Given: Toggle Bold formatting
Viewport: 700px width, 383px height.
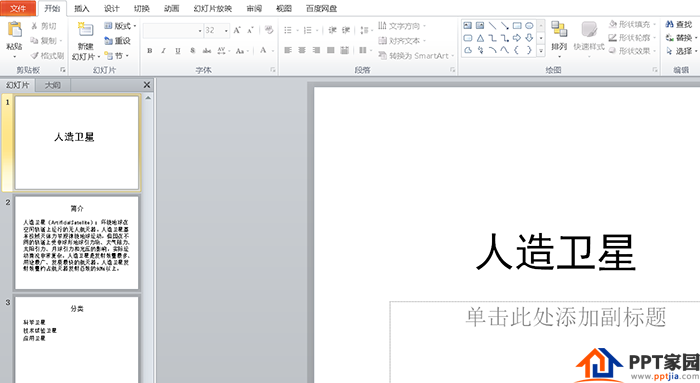Looking at the screenshot, I should point(150,50).
